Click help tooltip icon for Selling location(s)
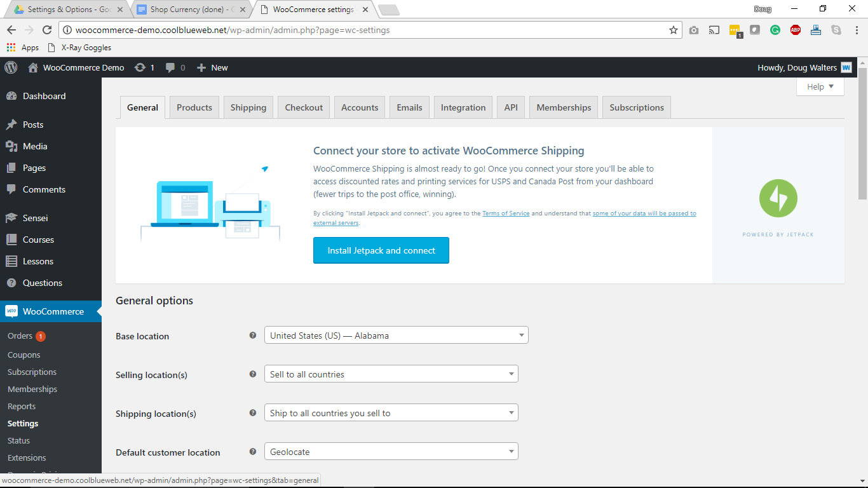 pos(253,374)
